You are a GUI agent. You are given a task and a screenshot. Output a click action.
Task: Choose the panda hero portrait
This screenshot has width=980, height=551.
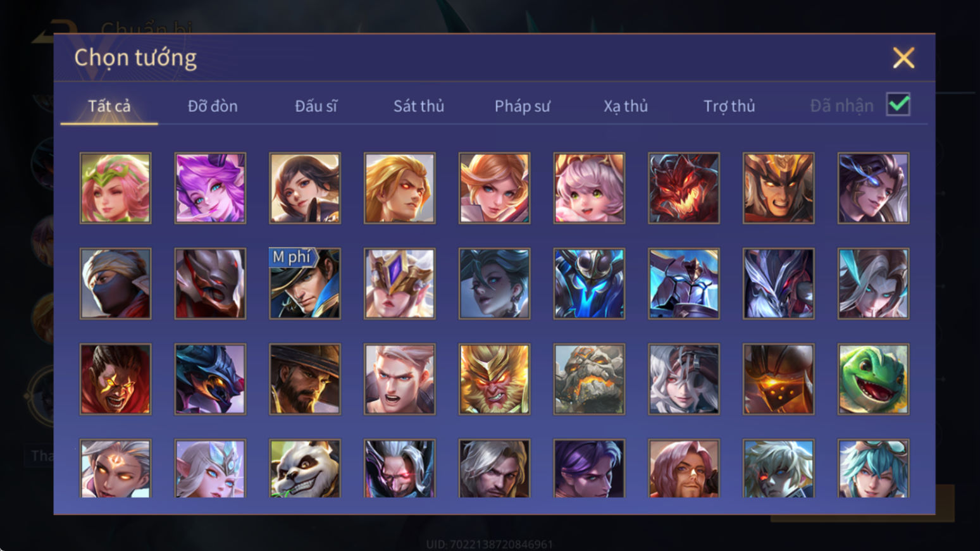tap(305, 468)
